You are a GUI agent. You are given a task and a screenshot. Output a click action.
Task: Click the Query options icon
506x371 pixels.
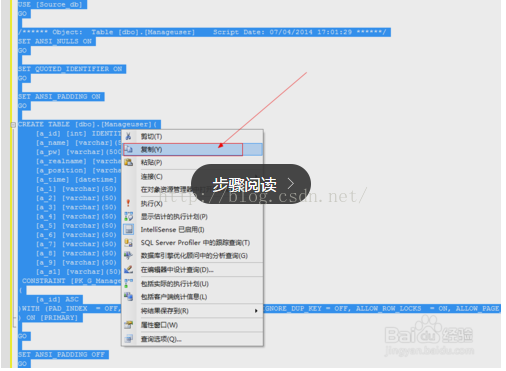128,339
